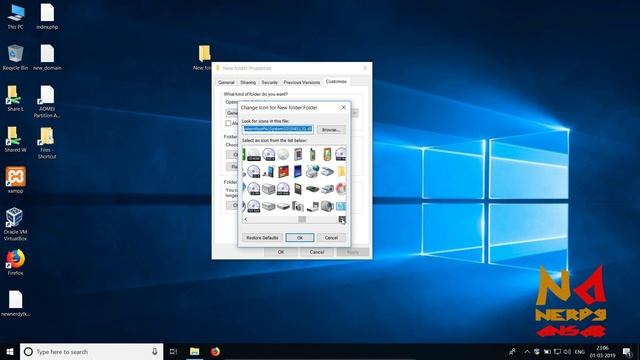The width and height of the screenshot is (640, 360).
Task: Select Oracle VM VirtualBox desktop icon
Action: (15, 224)
